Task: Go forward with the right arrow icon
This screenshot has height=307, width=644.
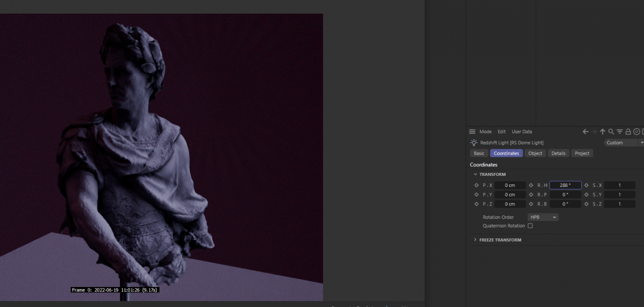Action: click(594, 132)
